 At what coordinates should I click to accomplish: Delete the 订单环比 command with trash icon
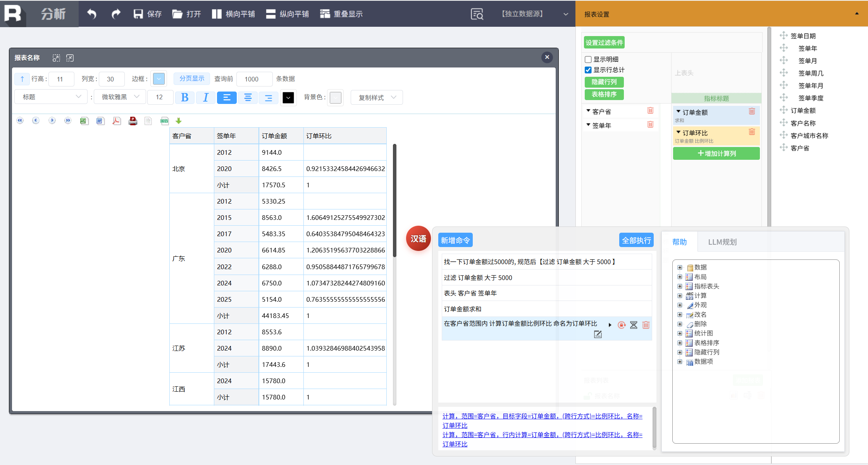coord(646,325)
